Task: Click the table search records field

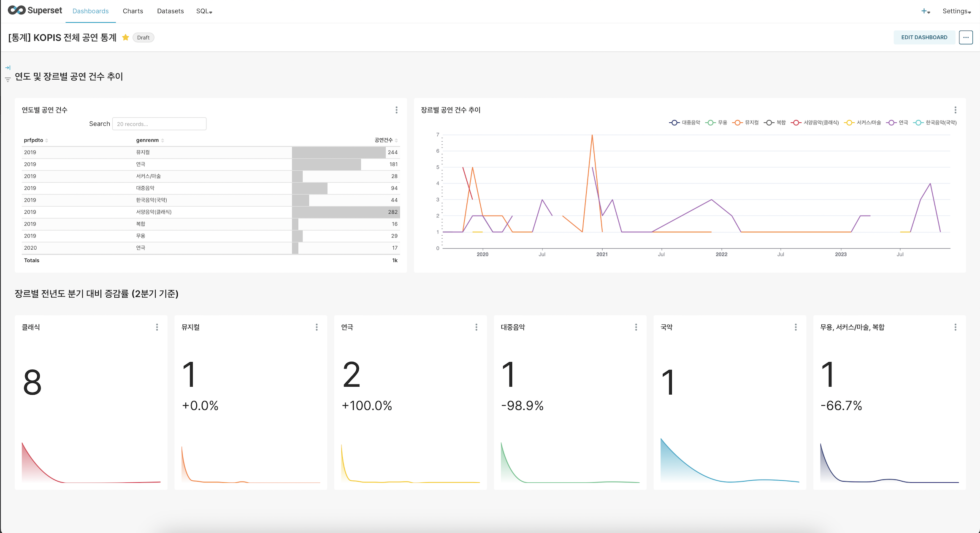Action: (159, 124)
